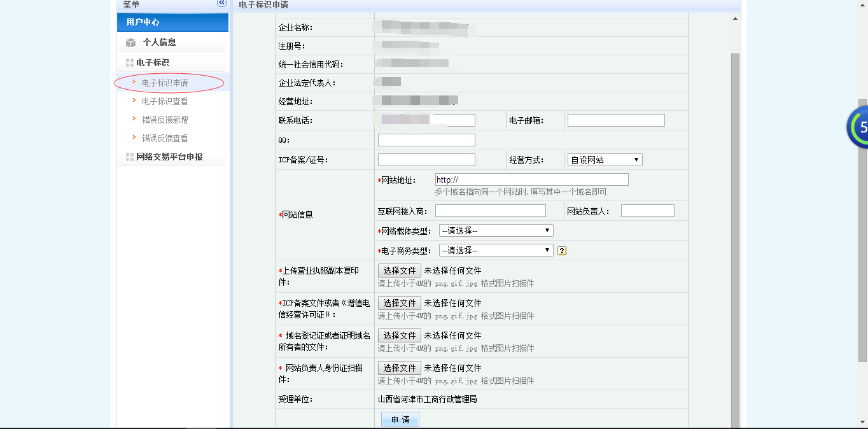Expand the 网络载体类型 dropdown
Screen dimensions: 868x429
coord(496,230)
